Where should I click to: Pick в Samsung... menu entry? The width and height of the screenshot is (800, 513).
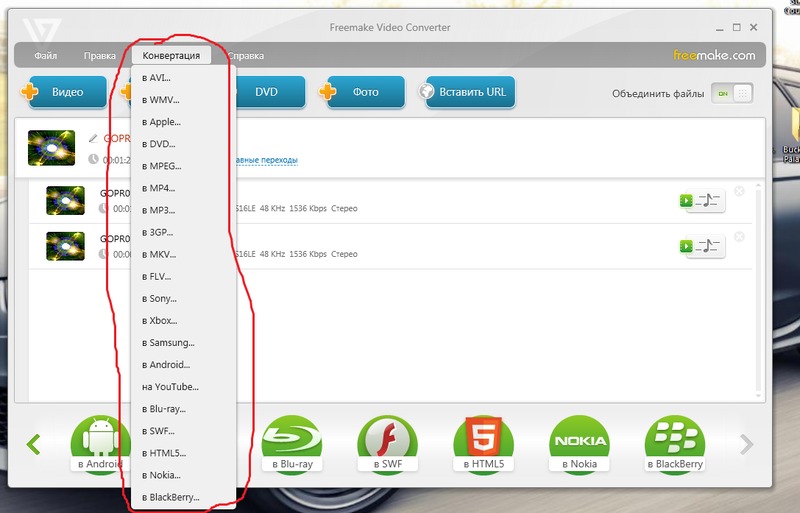[x=183, y=343]
